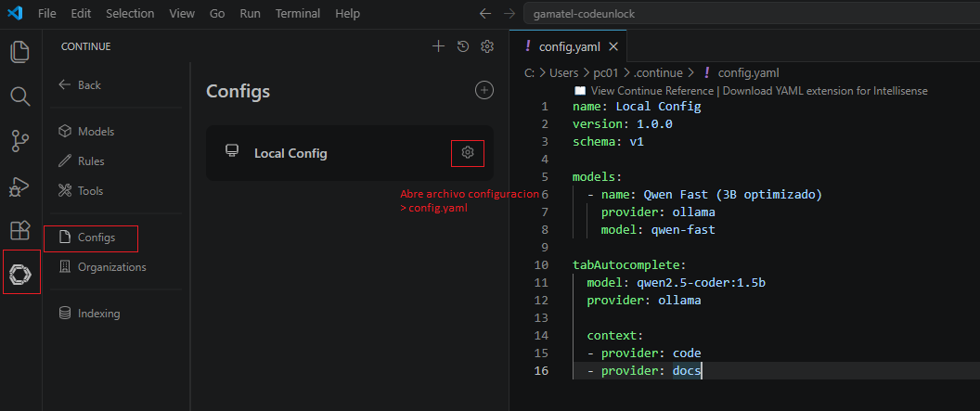Open Continue settings gear in panel header

point(487,46)
